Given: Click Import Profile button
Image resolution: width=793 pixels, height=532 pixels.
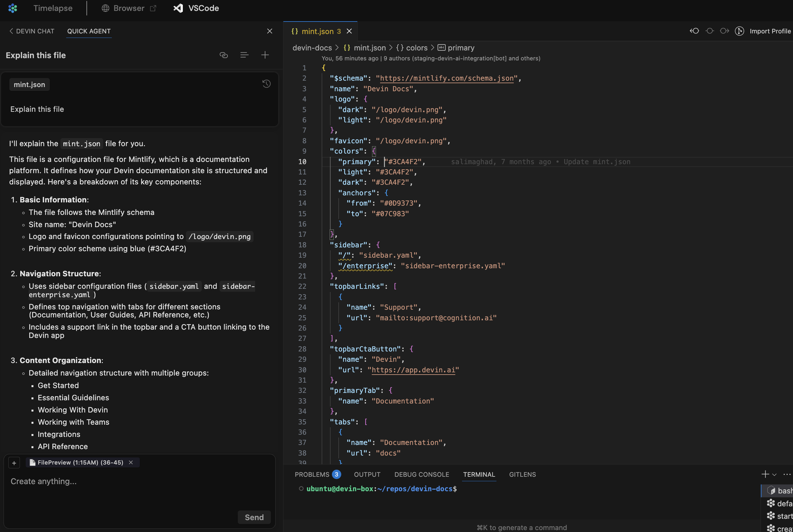Looking at the screenshot, I should (770, 31).
